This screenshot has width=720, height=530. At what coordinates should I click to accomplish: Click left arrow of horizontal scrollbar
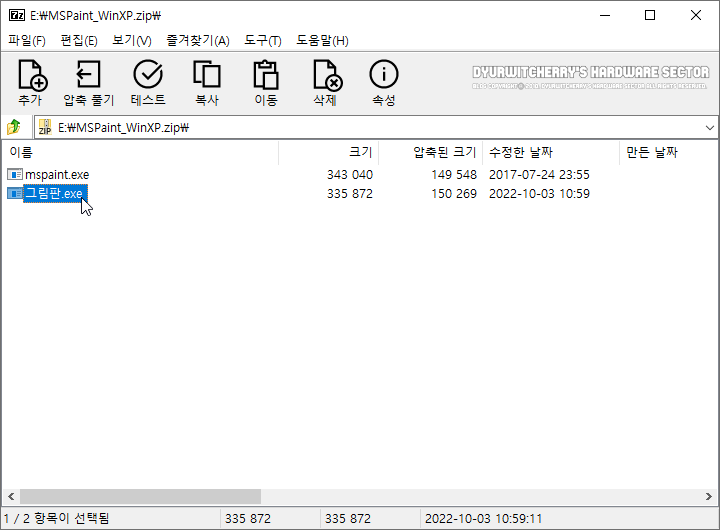(11, 496)
